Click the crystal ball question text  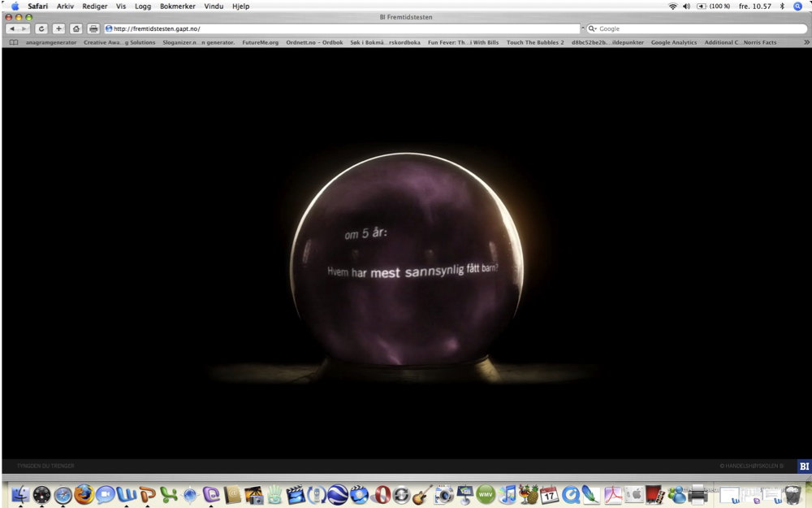point(412,271)
